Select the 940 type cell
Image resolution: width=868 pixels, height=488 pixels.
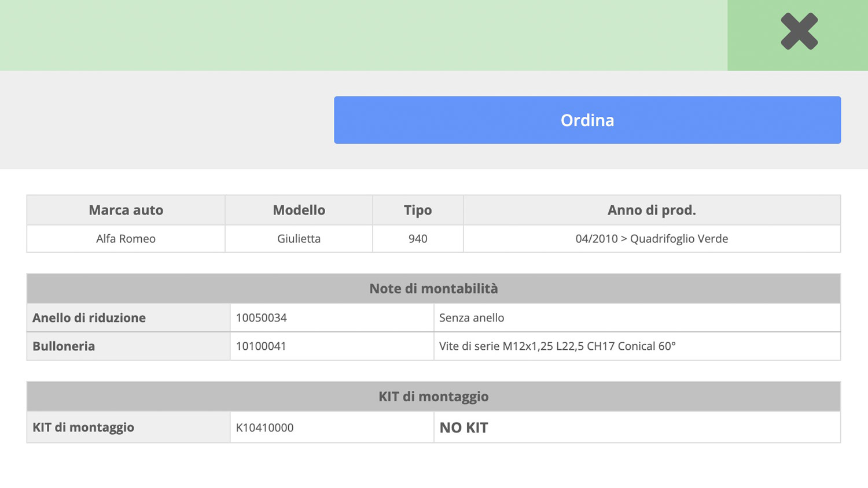pos(418,239)
